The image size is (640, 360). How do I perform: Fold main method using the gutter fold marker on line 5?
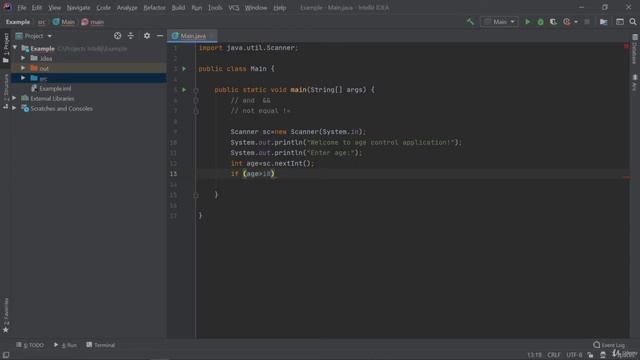tap(196, 90)
